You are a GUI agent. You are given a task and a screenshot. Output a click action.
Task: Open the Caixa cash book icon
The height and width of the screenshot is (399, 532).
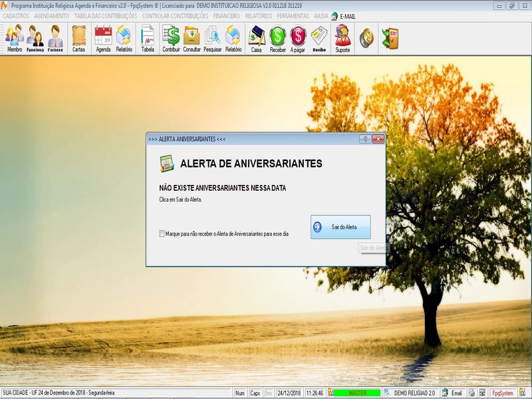coord(257,39)
